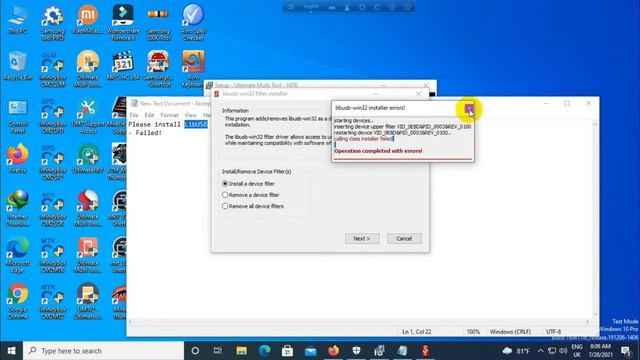Click the 'calling class installer failed' line
640x360 pixels.
pos(363,139)
